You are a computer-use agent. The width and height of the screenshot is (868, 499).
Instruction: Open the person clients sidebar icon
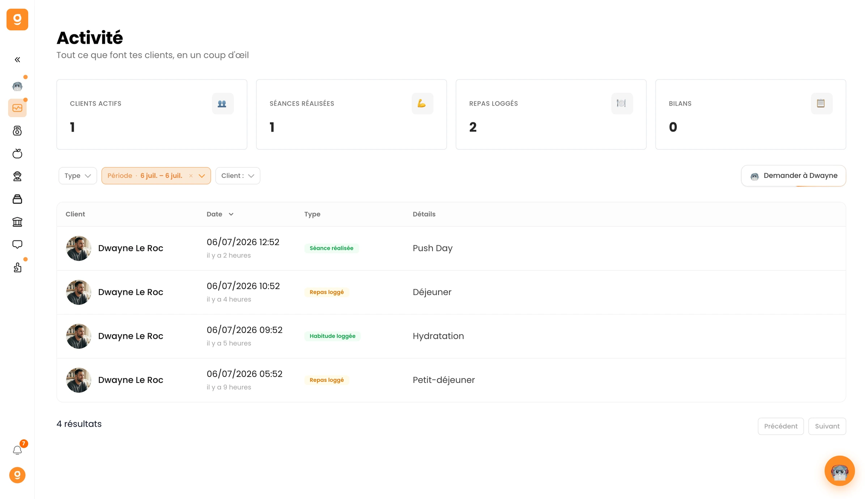point(17,176)
